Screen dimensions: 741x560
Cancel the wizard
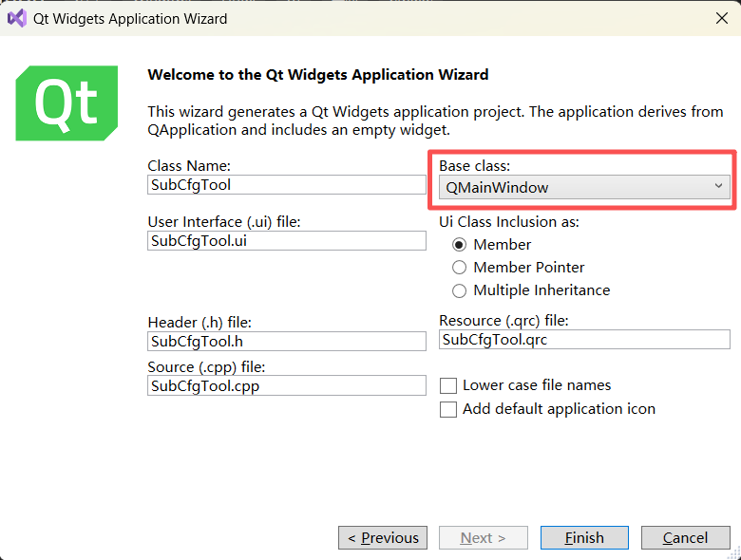tap(685, 538)
